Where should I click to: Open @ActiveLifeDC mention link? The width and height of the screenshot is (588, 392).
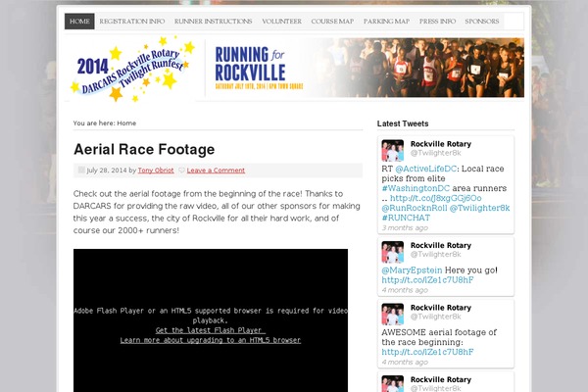click(x=426, y=169)
